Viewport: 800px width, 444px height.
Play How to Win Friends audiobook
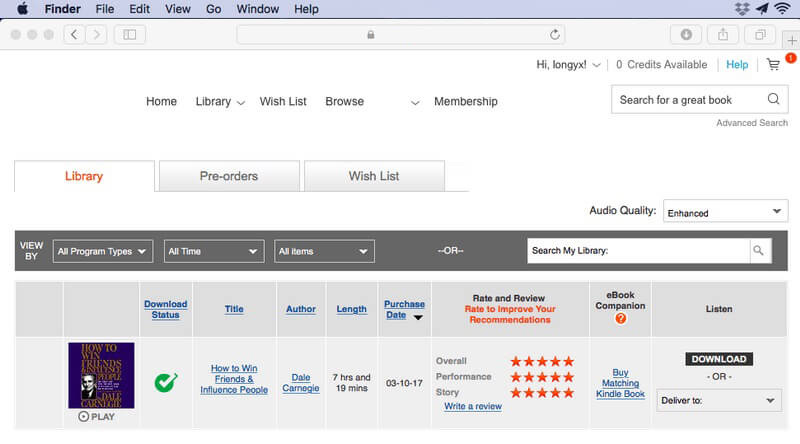click(x=96, y=416)
